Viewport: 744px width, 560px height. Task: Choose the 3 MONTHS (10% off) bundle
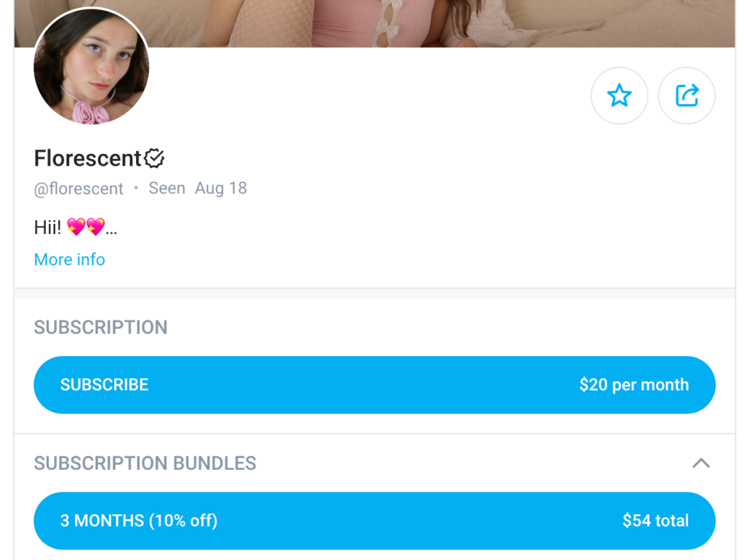pos(139,521)
